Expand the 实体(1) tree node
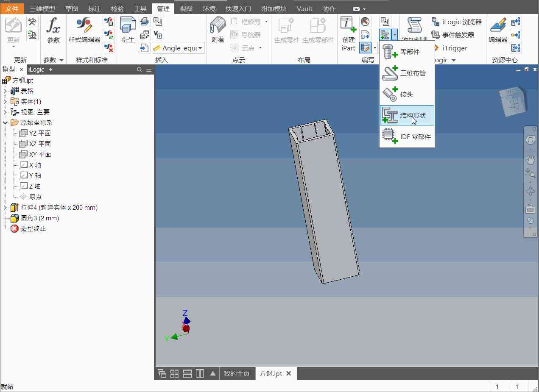Image resolution: width=539 pixels, height=392 pixels. (5, 101)
